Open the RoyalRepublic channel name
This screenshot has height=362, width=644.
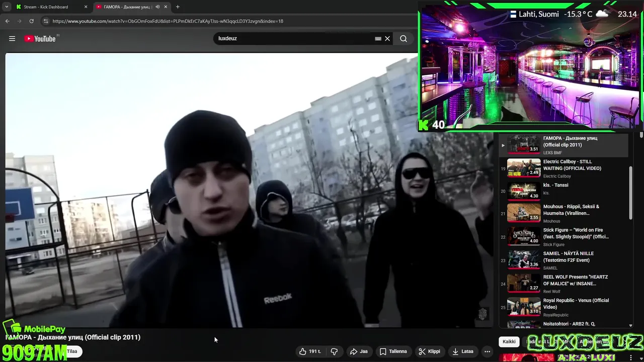coord(557,315)
